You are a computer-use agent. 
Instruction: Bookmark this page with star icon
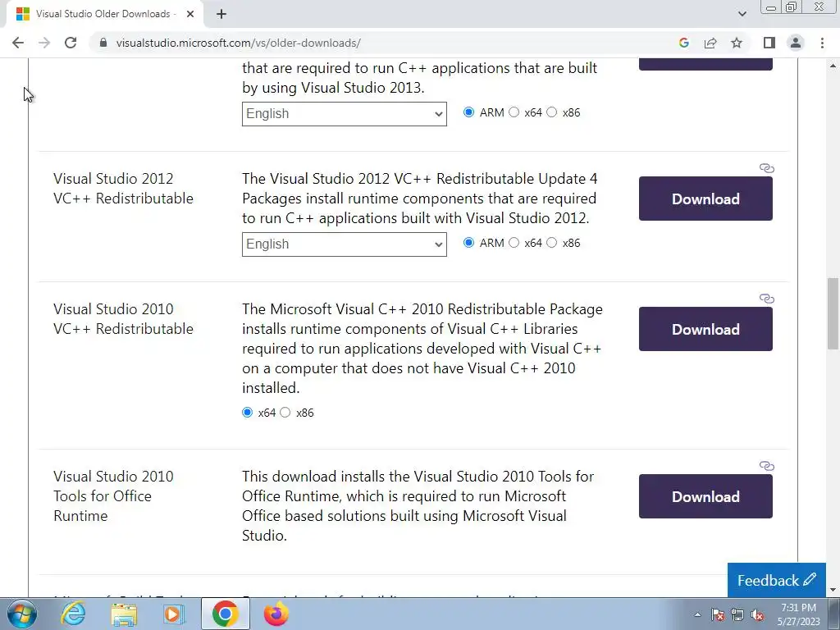click(737, 43)
